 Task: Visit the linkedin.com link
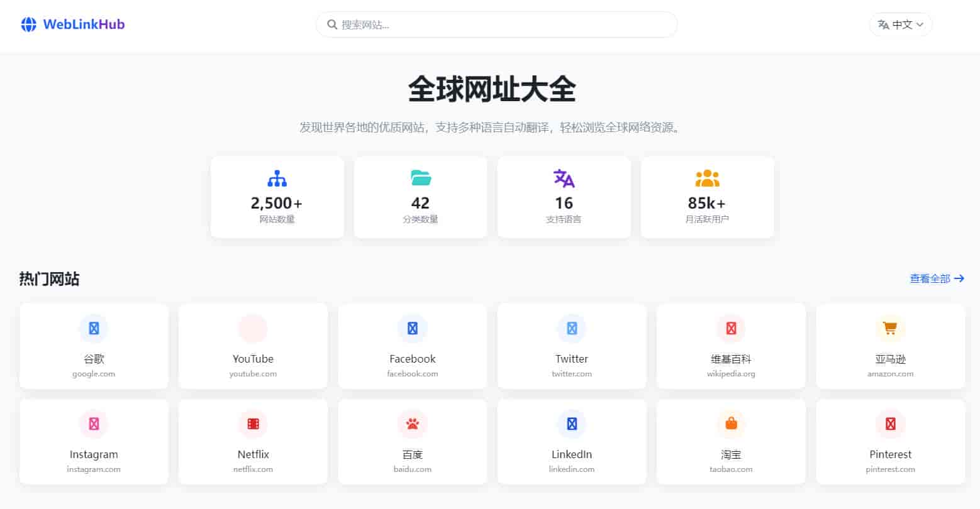coord(572,469)
